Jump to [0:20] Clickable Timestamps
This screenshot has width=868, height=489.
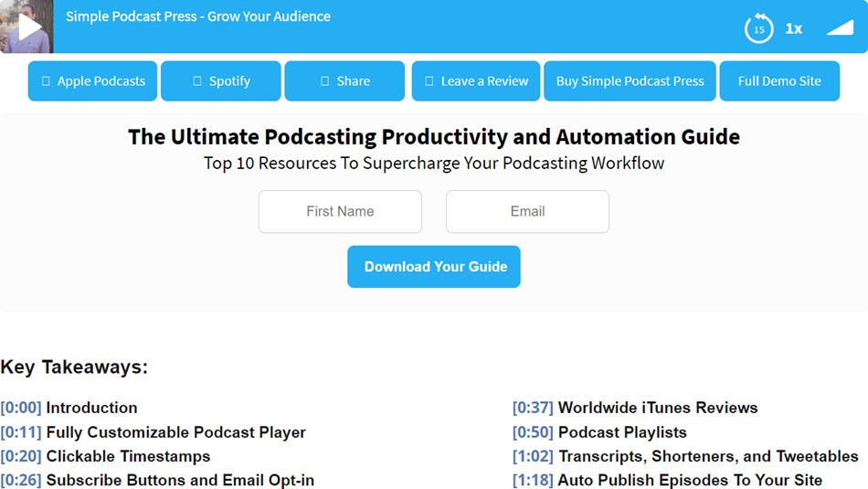[20, 456]
